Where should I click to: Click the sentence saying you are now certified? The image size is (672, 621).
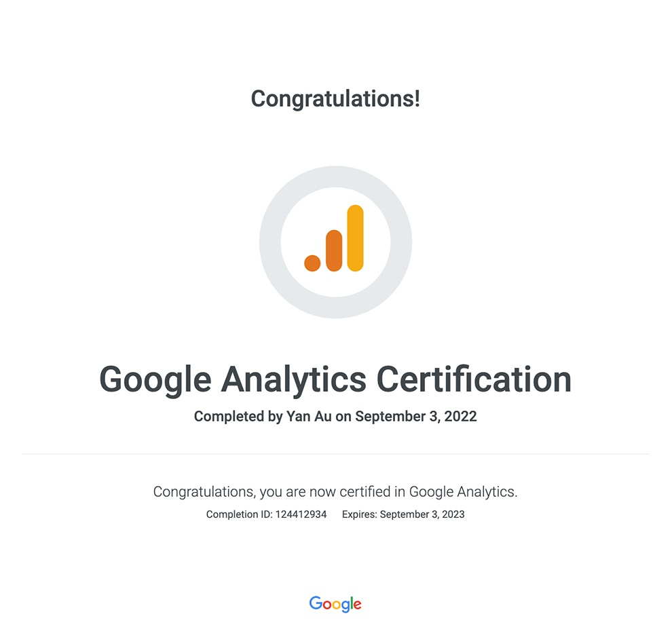pos(335,491)
